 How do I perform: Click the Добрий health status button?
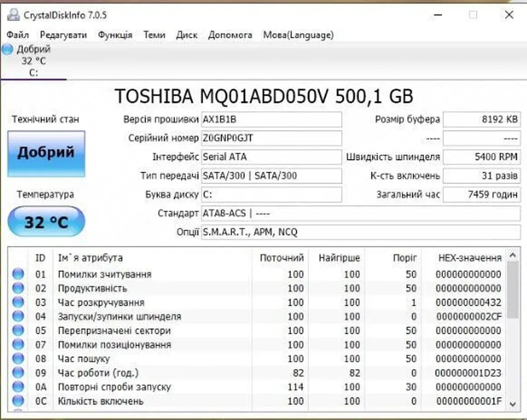click(x=46, y=153)
